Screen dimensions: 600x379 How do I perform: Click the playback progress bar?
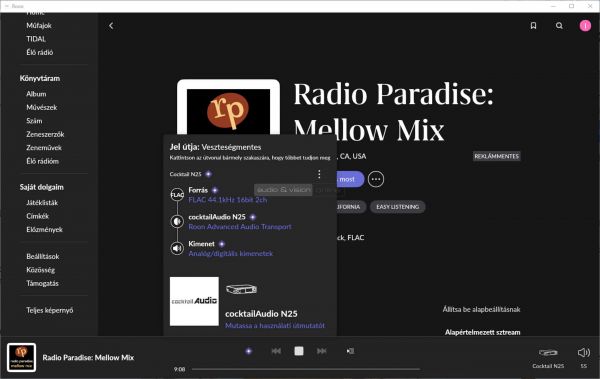coord(306,369)
